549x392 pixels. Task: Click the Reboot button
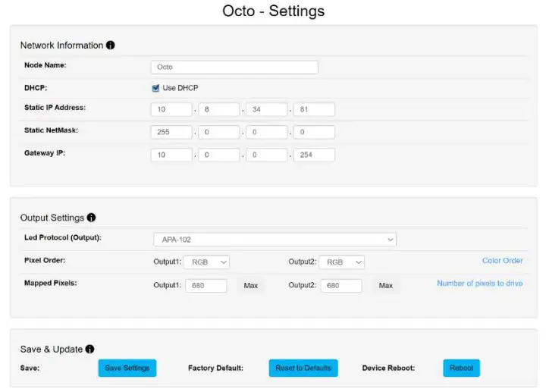click(462, 368)
